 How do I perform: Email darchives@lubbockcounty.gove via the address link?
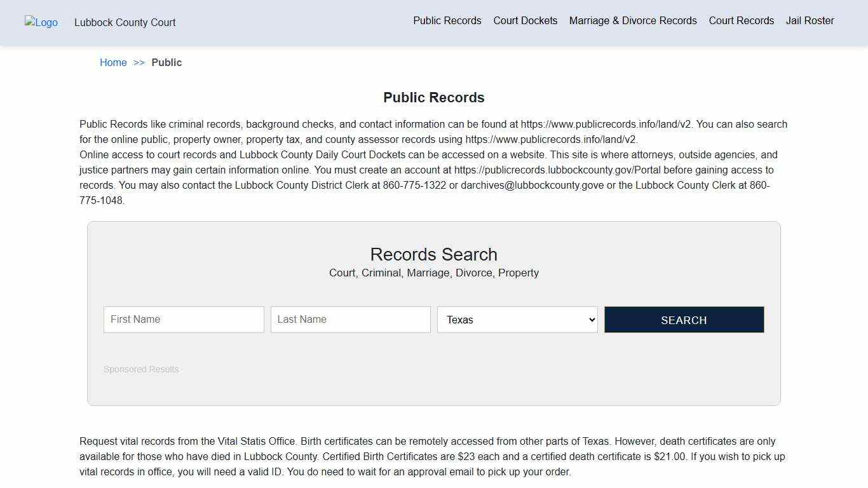coord(532,185)
